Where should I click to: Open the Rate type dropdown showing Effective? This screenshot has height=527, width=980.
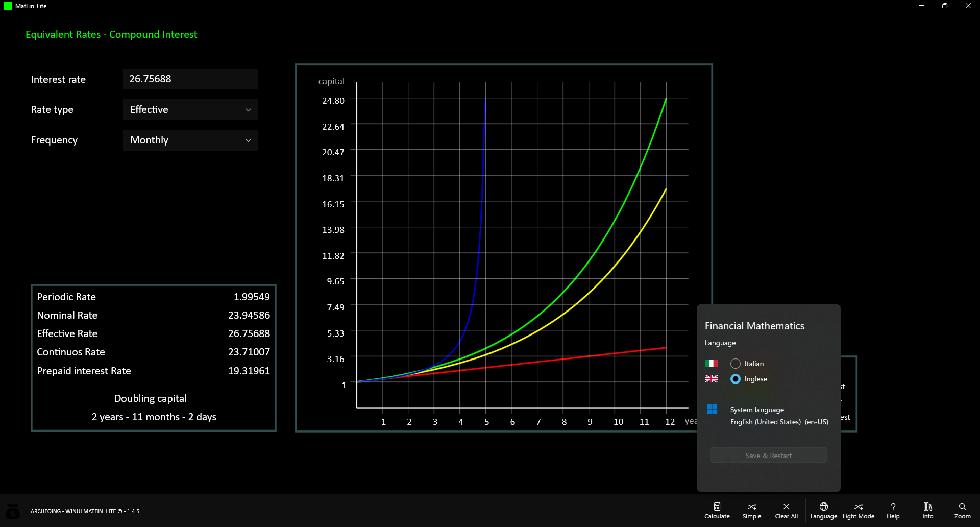click(x=190, y=110)
